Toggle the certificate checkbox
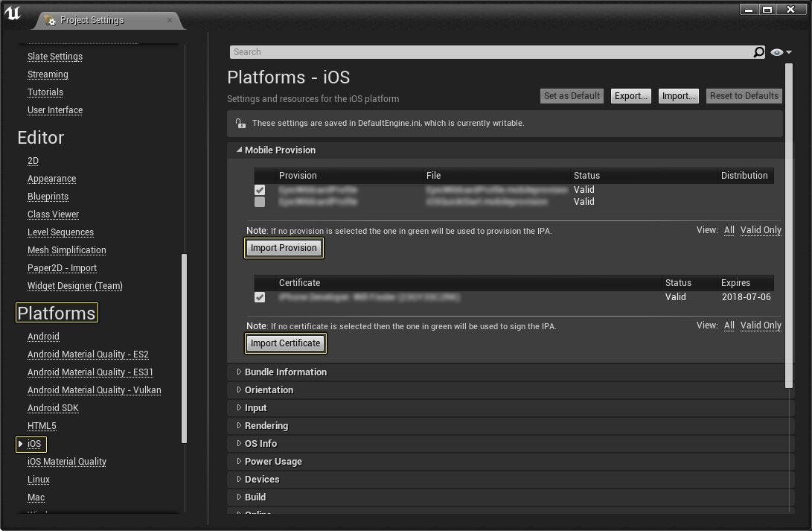The width and height of the screenshot is (812, 531). (260, 297)
